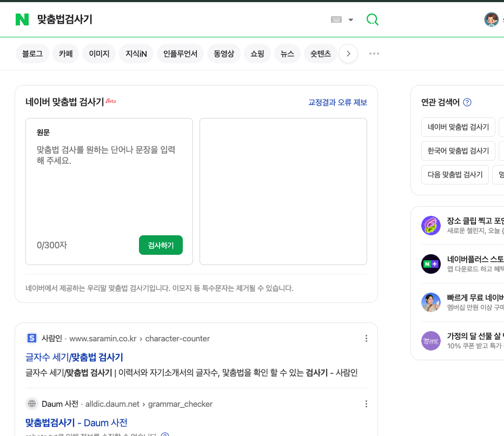Expand the keyboard input dropdown arrow
This screenshot has width=504, height=436.
click(350, 20)
